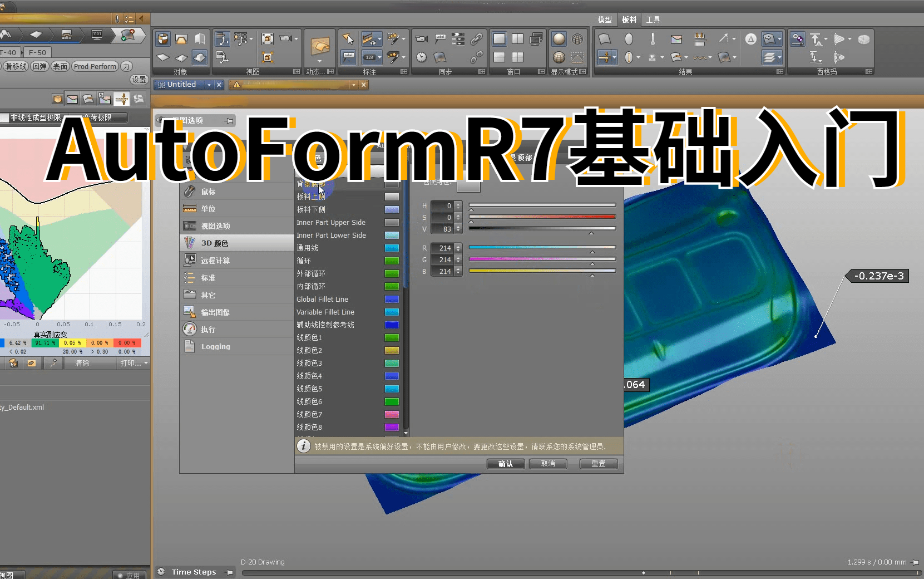Toggle the wireframe globe in 显示模式 group
The width and height of the screenshot is (924, 579).
click(578, 39)
